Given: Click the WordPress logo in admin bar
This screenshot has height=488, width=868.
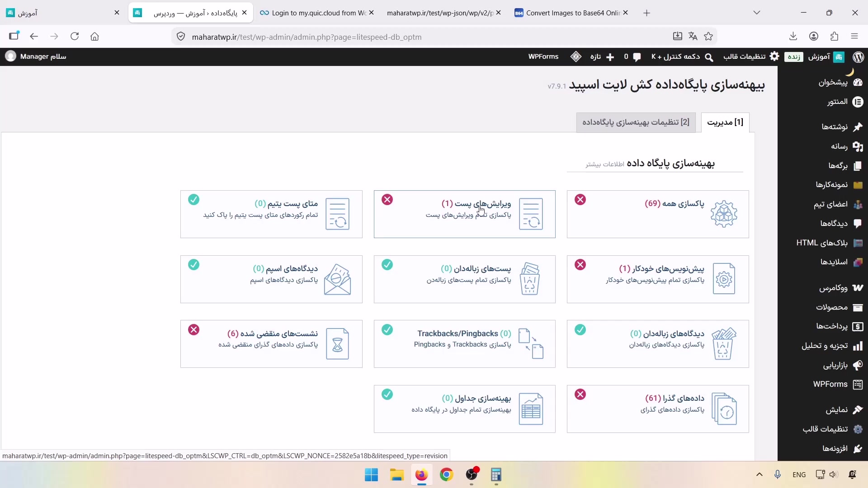Looking at the screenshot, I should 858,56.
